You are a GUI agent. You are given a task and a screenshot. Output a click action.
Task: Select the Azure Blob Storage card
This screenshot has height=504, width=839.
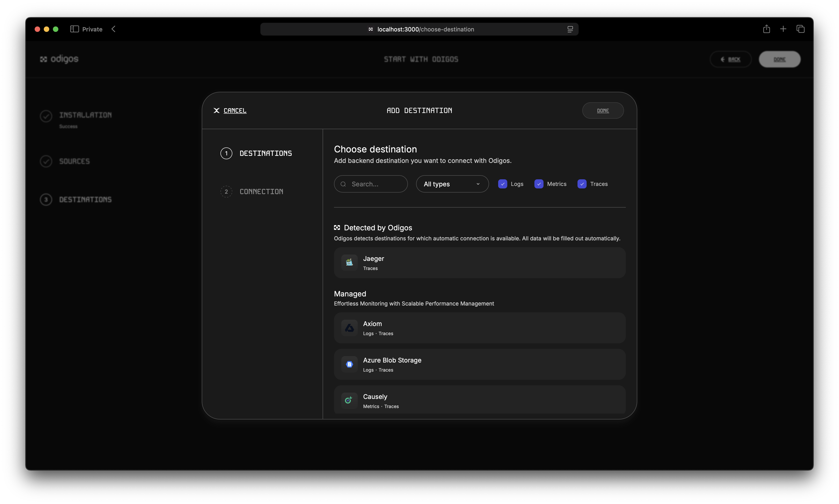pos(479,364)
